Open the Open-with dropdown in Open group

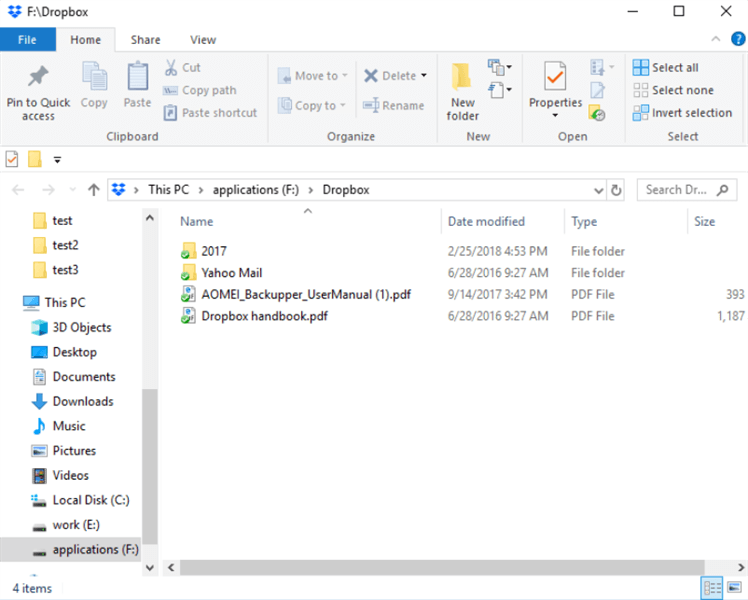pos(602,67)
